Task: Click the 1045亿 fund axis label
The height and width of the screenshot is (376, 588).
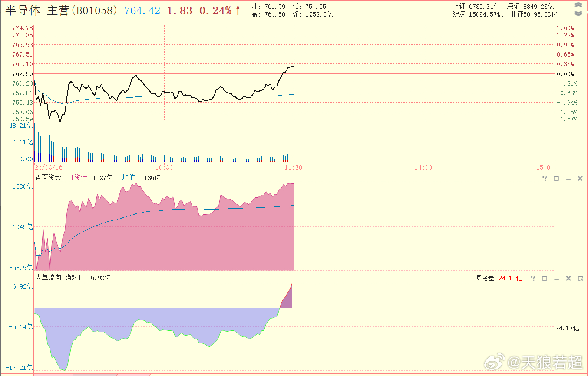Action: 23,227
